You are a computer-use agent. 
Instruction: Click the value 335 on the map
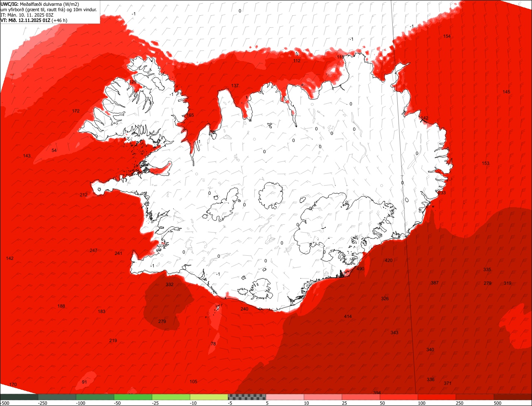(487, 269)
